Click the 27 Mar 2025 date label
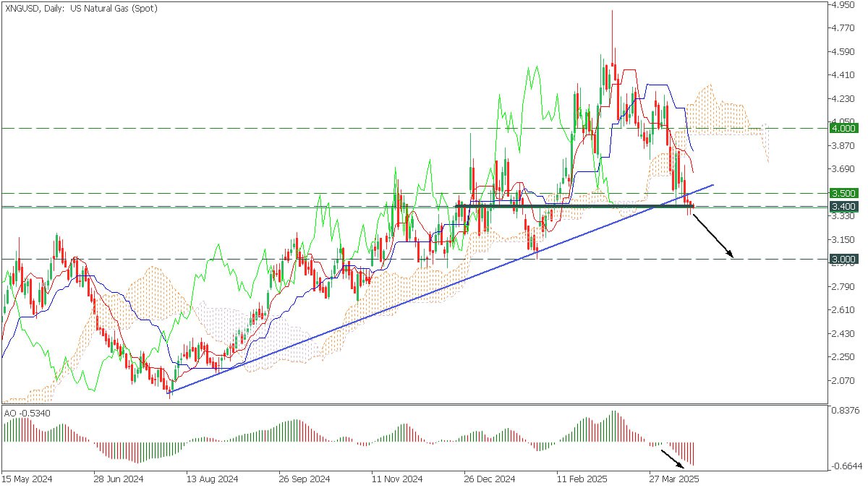Screen dimensions: 868x488 (x=673, y=479)
